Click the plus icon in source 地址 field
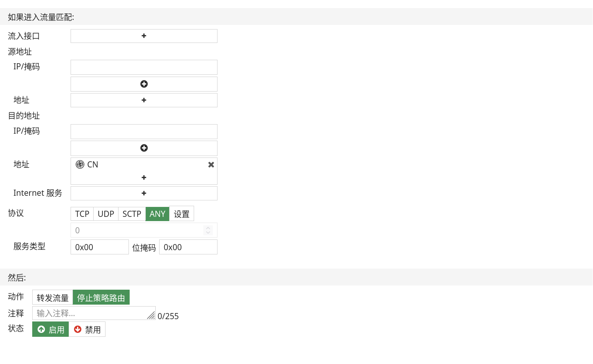This screenshot has width=593, height=364. pos(144,100)
